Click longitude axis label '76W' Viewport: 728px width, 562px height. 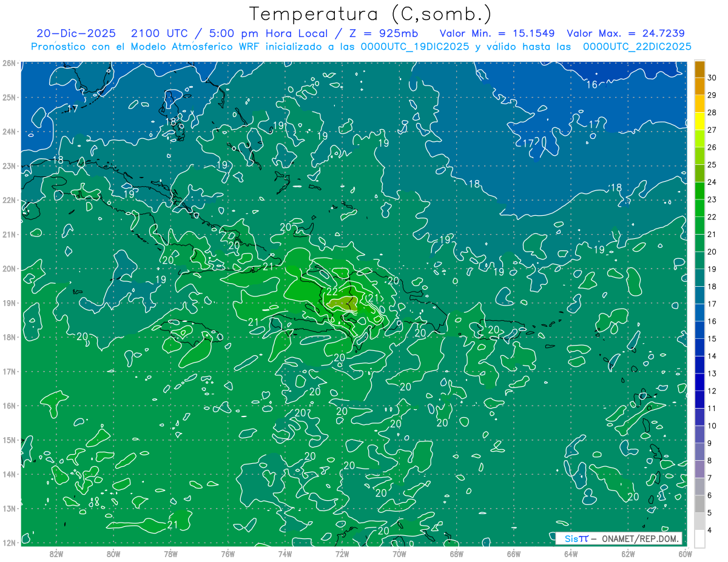click(228, 554)
